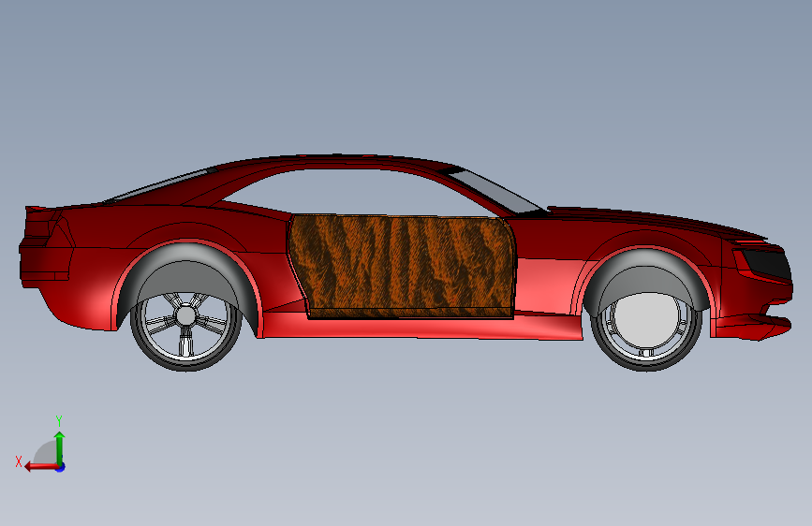Image resolution: width=812 pixels, height=526 pixels.
Task: Select the lower front bumper splitter
Action: click(754, 328)
